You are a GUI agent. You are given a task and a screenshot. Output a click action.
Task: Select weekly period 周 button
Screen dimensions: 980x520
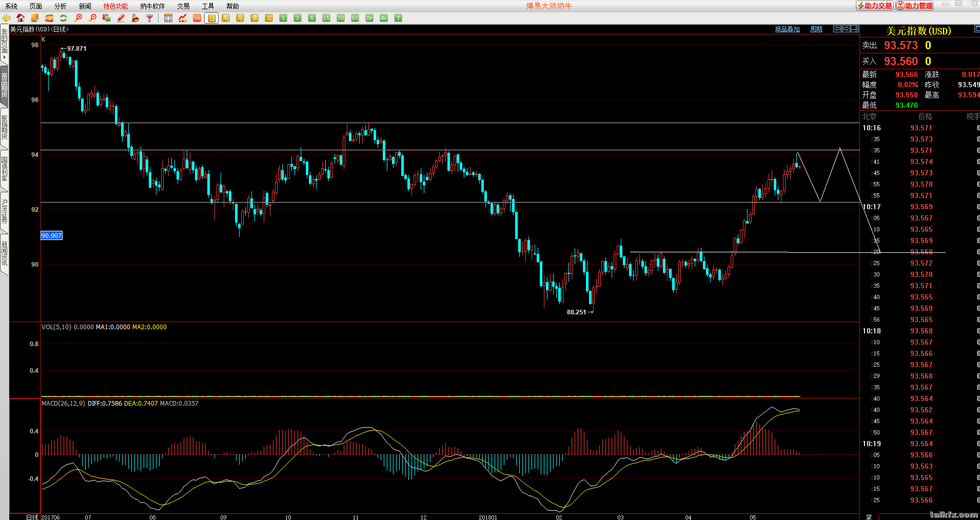click(x=226, y=18)
